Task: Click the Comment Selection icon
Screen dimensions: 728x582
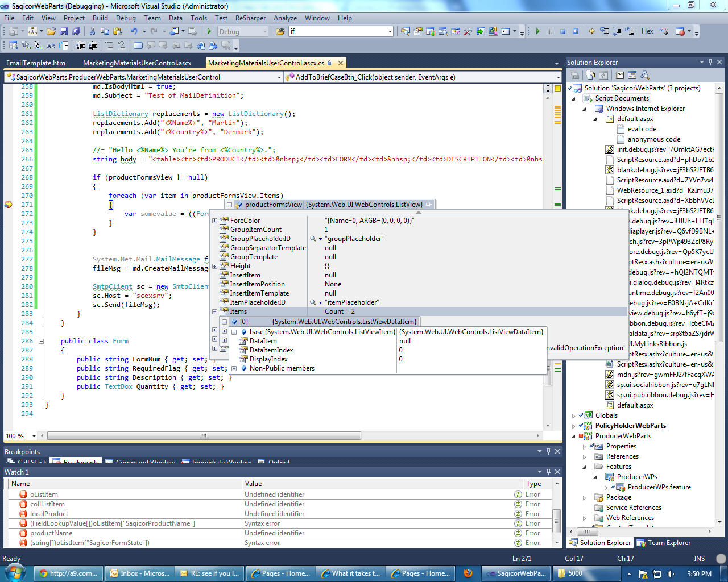Action: click(109, 45)
